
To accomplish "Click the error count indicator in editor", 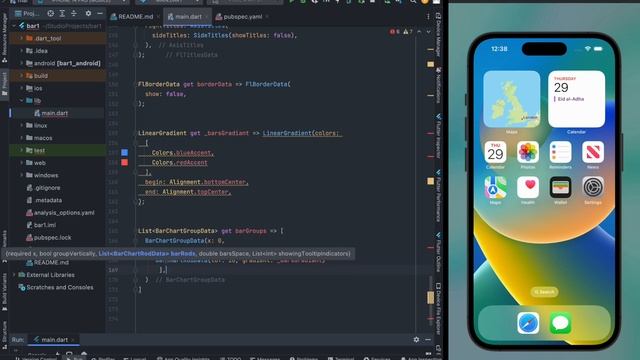I will 394,31.
